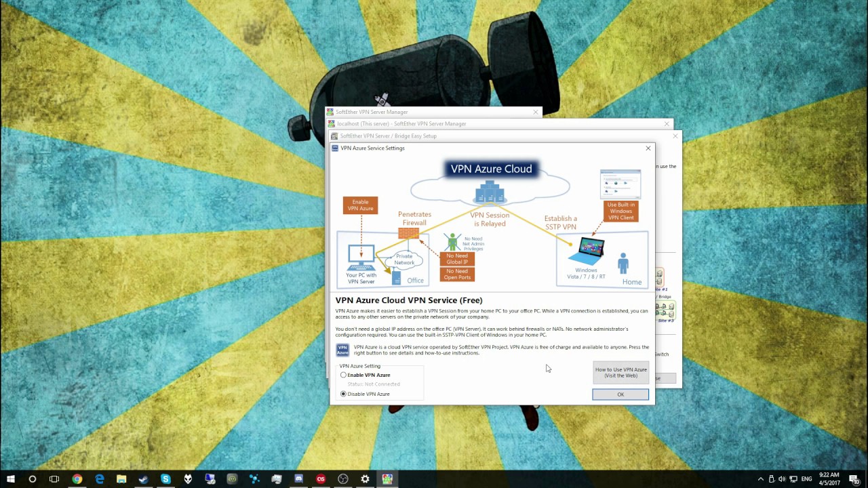Click the active SoftEther VPN taskbar icon
Viewport: 868px width, 488px height.
[387, 479]
